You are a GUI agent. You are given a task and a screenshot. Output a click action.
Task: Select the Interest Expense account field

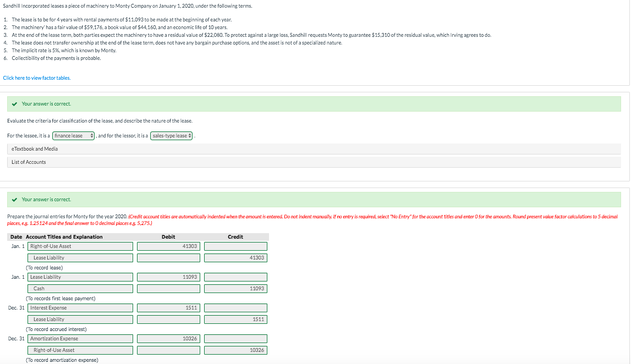pos(80,308)
